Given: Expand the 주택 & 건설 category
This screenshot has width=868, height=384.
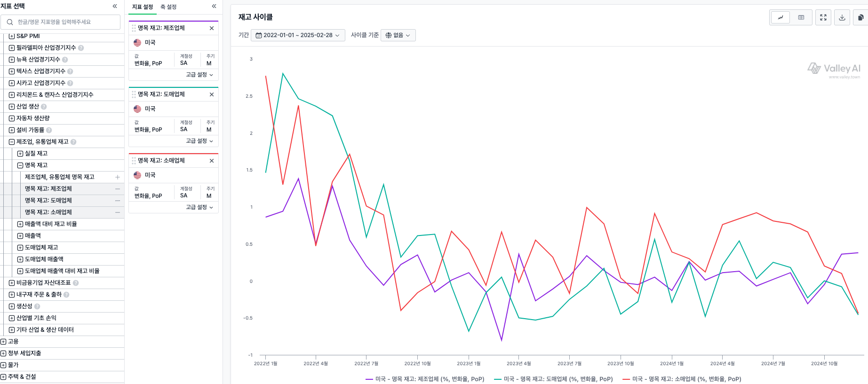Looking at the screenshot, I should [3, 377].
